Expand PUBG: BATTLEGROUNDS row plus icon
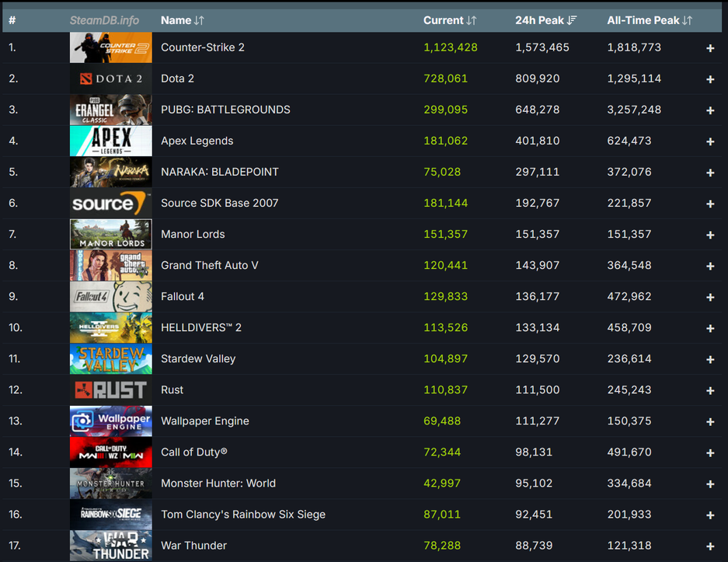This screenshot has height=562, width=728. coord(710,110)
